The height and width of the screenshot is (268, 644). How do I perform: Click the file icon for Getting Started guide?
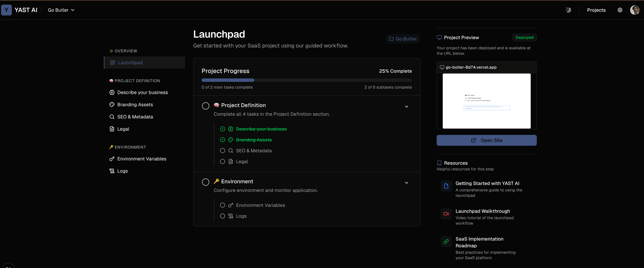pyautogui.click(x=446, y=186)
